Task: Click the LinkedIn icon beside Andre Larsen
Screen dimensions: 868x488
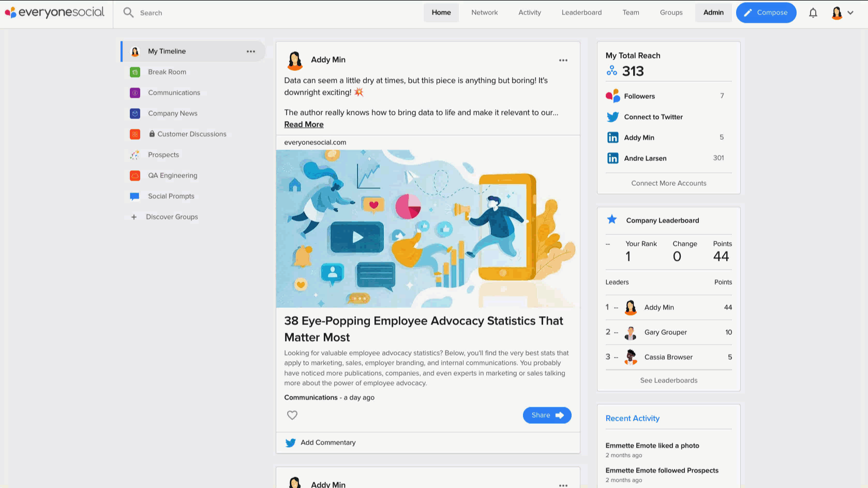Action: [x=613, y=158]
